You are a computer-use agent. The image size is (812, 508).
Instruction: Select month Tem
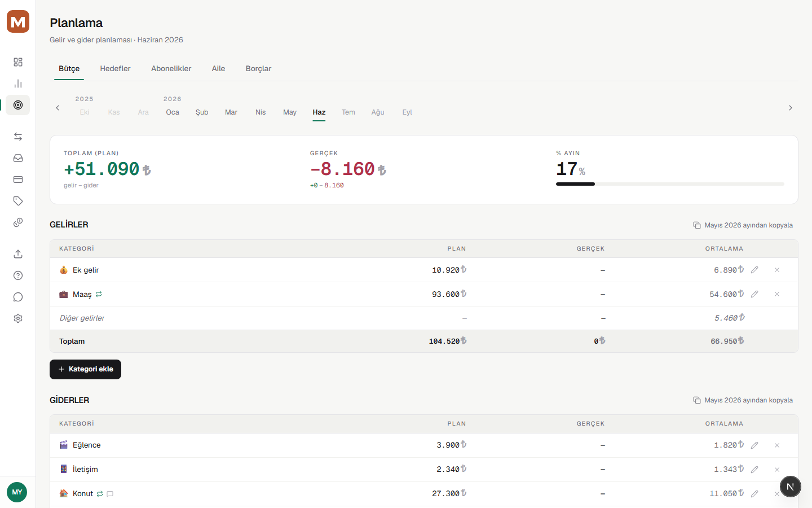pos(348,112)
